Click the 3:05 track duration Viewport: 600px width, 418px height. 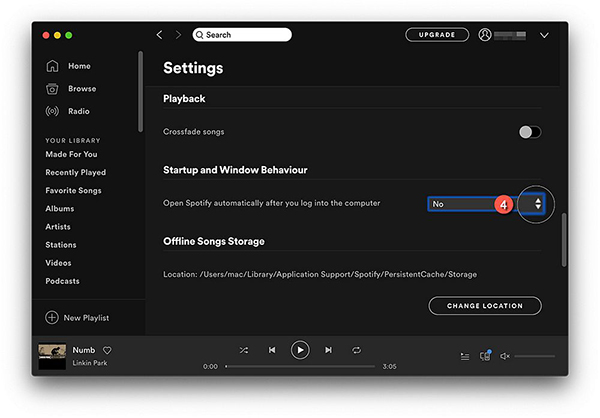[x=390, y=366]
